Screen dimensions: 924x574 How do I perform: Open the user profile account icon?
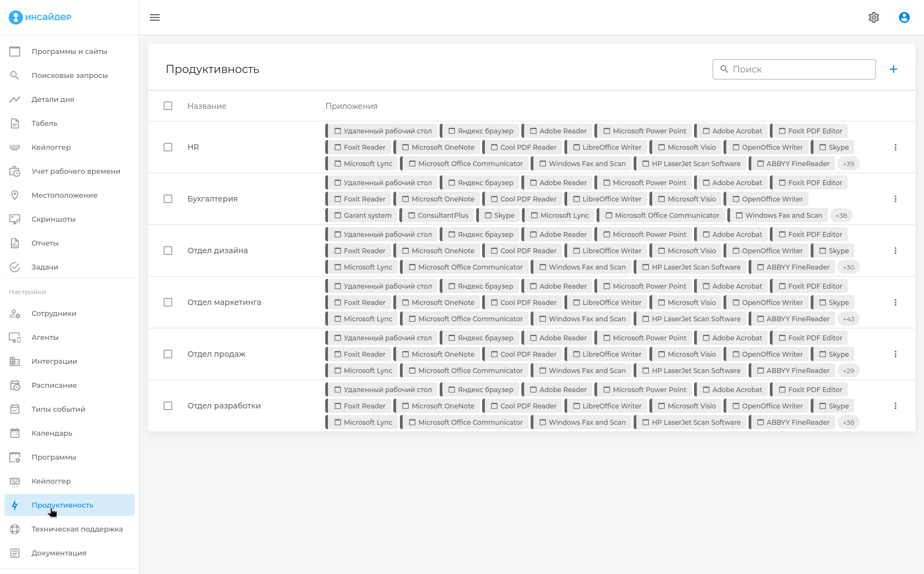[904, 17]
